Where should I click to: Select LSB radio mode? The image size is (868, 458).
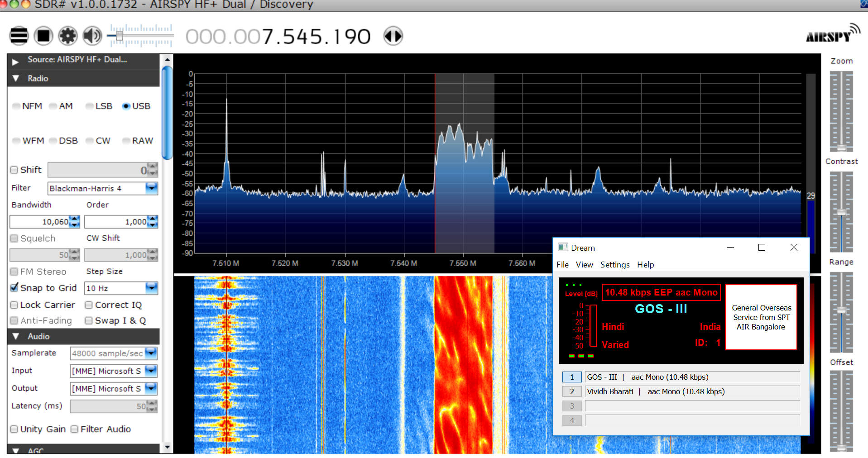[90, 106]
